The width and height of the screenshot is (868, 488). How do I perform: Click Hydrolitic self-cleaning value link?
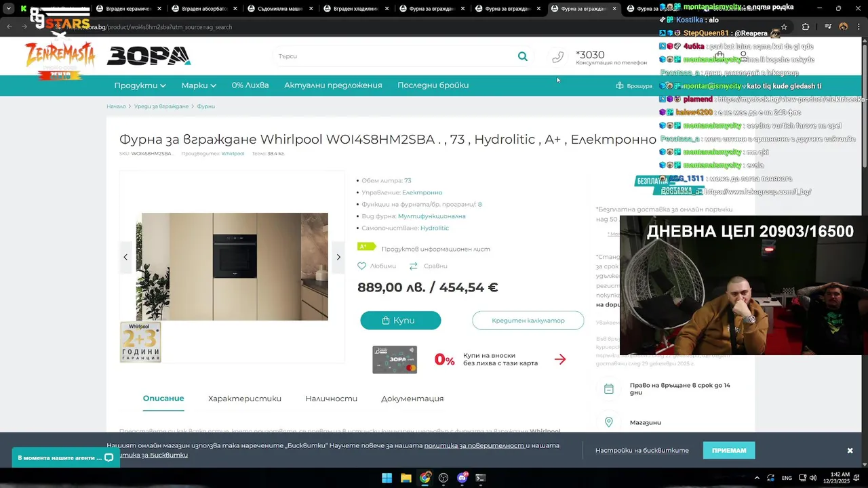click(x=435, y=228)
